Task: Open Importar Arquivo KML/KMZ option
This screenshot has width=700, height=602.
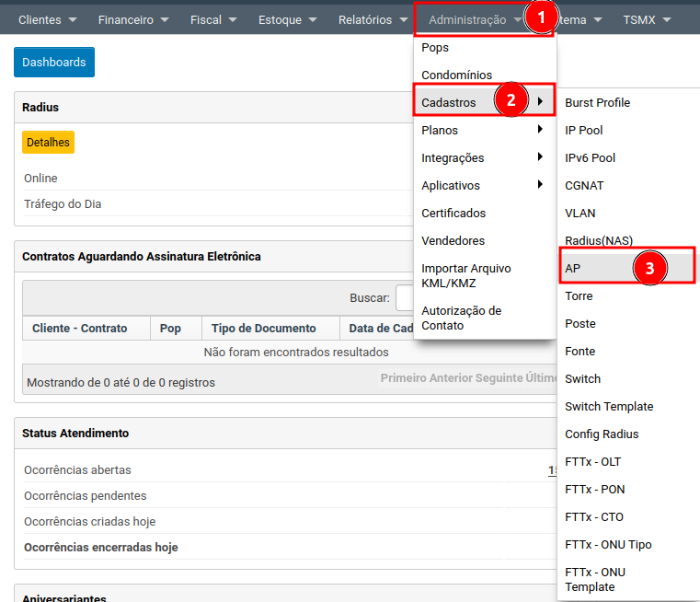Action: click(465, 275)
